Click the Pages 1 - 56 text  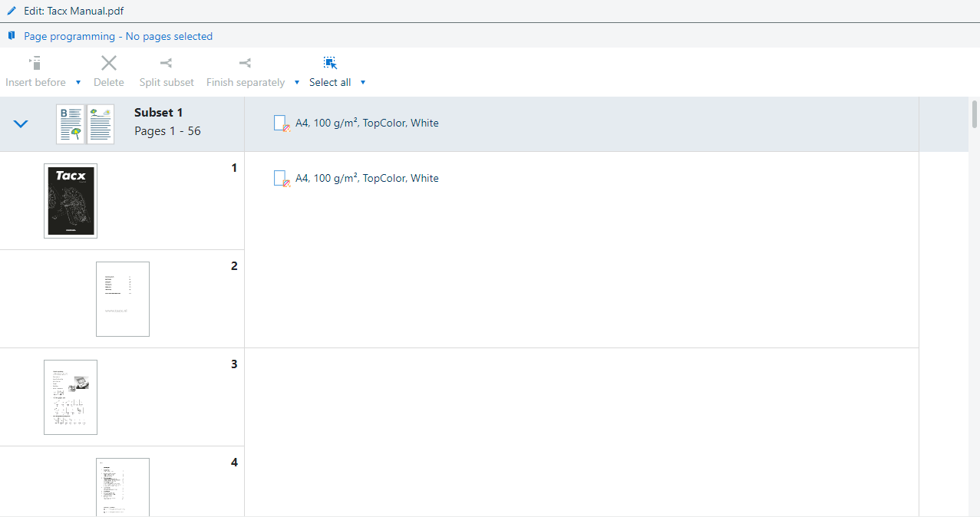click(x=167, y=131)
